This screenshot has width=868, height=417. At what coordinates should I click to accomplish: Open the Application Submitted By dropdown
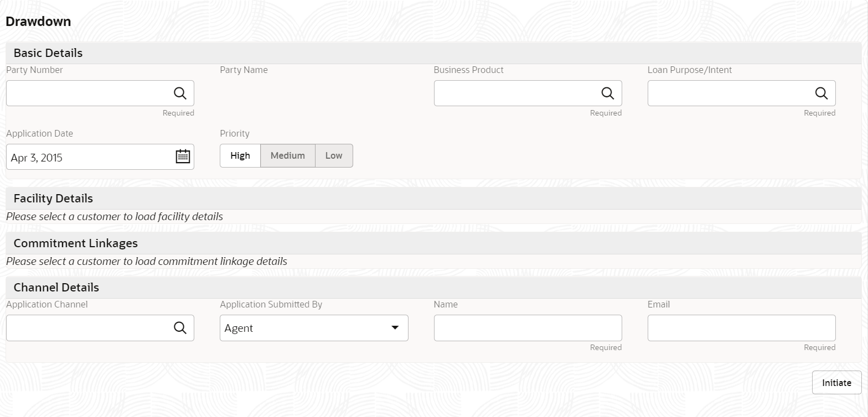pyautogui.click(x=314, y=328)
